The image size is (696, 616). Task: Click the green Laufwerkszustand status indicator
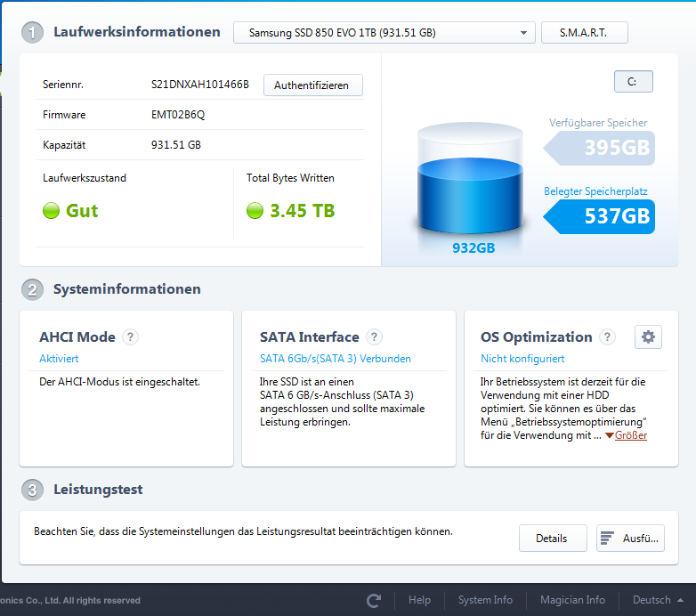[x=51, y=210]
